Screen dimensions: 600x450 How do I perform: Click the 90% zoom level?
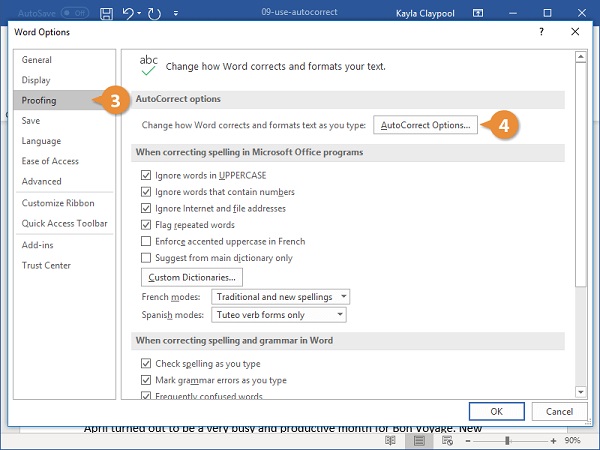(572, 440)
